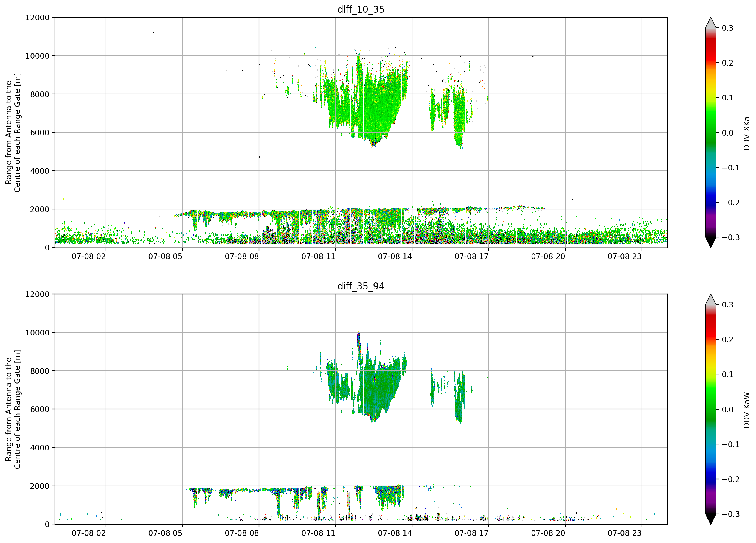Click the 0.1 tick on DDV-XKa colorbar
Screen dimensions: 756x543
727,98
